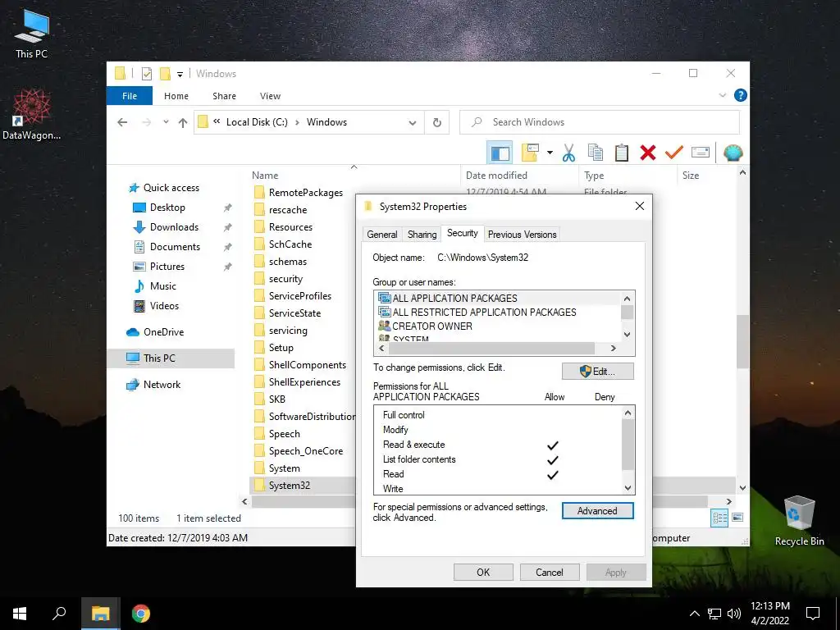Launch Chrome from the taskbar
The height and width of the screenshot is (630, 840).
pos(141,614)
